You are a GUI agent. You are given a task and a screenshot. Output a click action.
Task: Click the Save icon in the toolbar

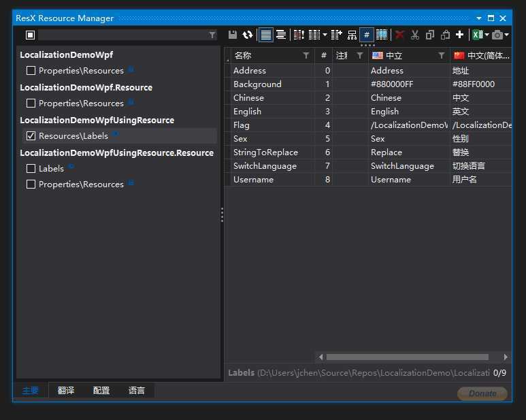pyautogui.click(x=233, y=35)
